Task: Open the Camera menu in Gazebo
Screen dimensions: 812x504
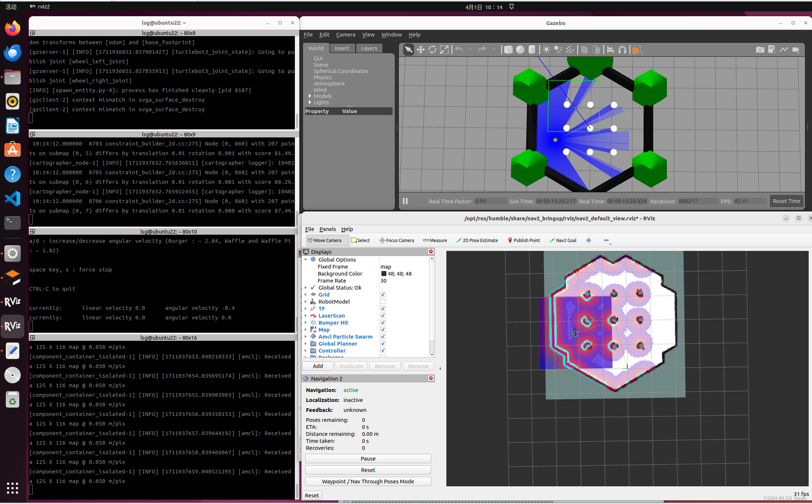Action: point(345,35)
